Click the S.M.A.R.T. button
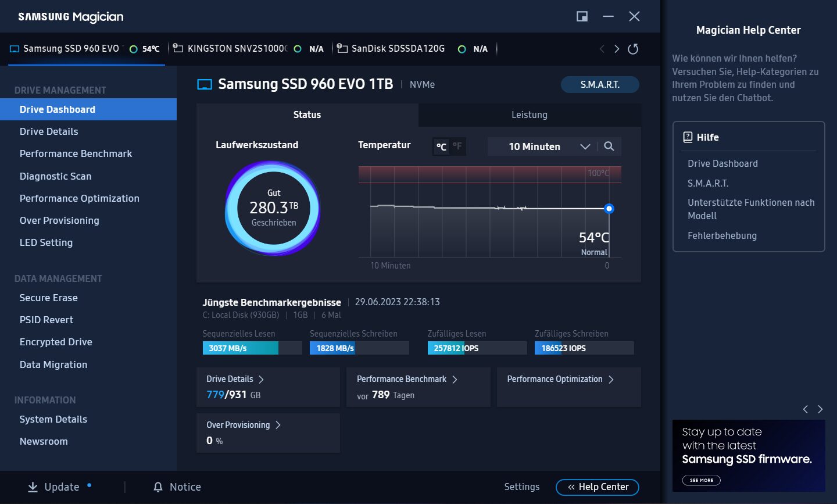 (x=600, y=84)
